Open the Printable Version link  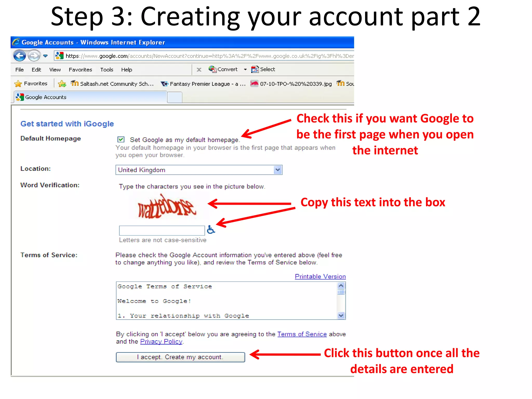point(320,276)
